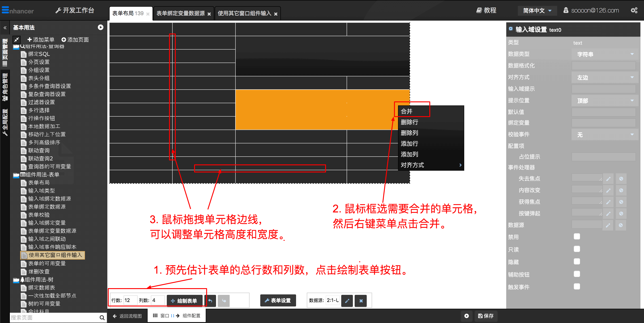Click the collapse tree arrows icon

(17, 40)
